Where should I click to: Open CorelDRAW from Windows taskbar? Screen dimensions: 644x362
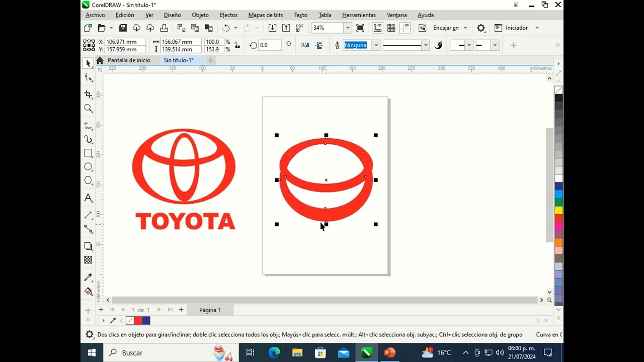(x=366, y=353)
